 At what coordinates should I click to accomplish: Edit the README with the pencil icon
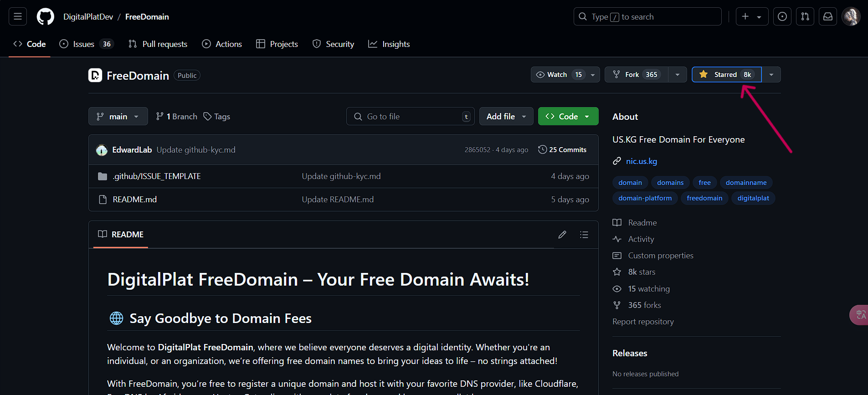(x=562, y=235)
